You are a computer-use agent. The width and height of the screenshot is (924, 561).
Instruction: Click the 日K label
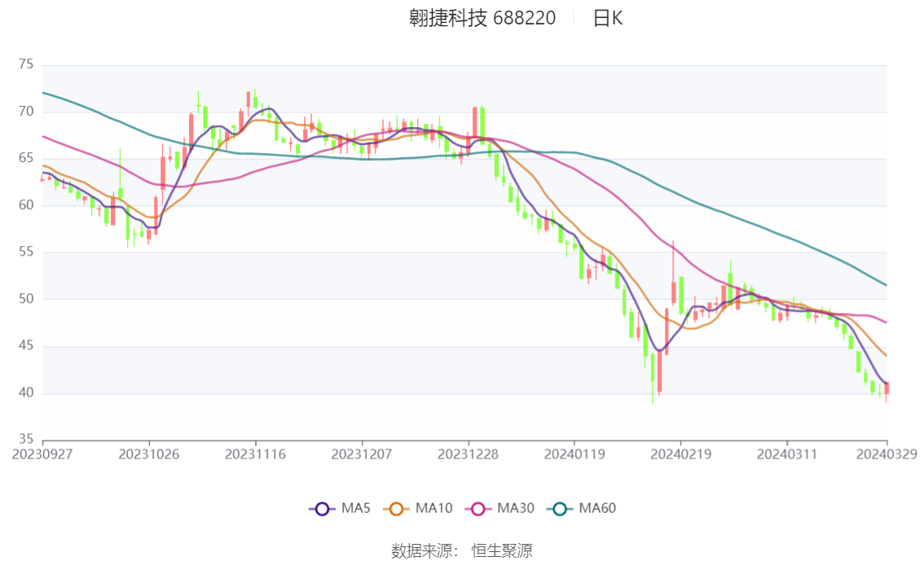pyautogui.click(x=608, y=18)
